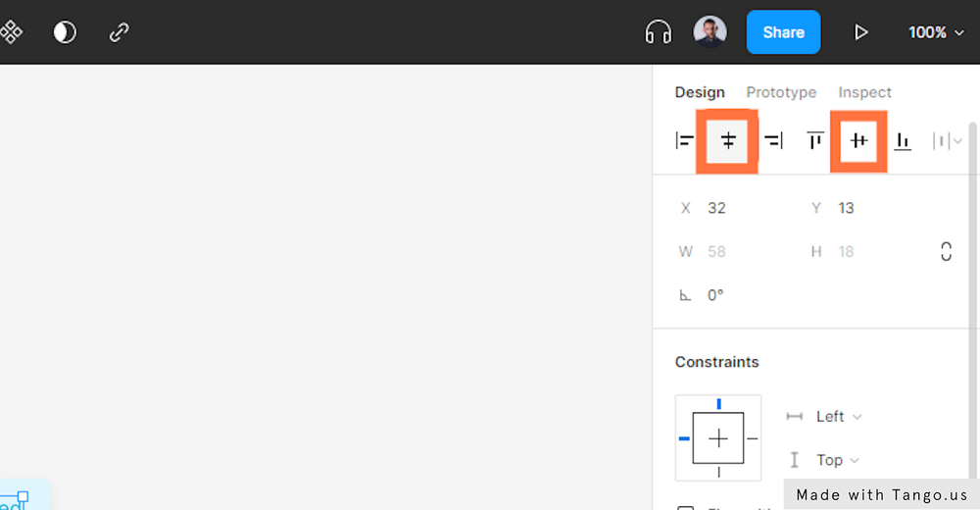The width and height of the screenshot is (980, 510).
Task: Open the Left horizontal constraint dropdown
Action: (838, 417)
